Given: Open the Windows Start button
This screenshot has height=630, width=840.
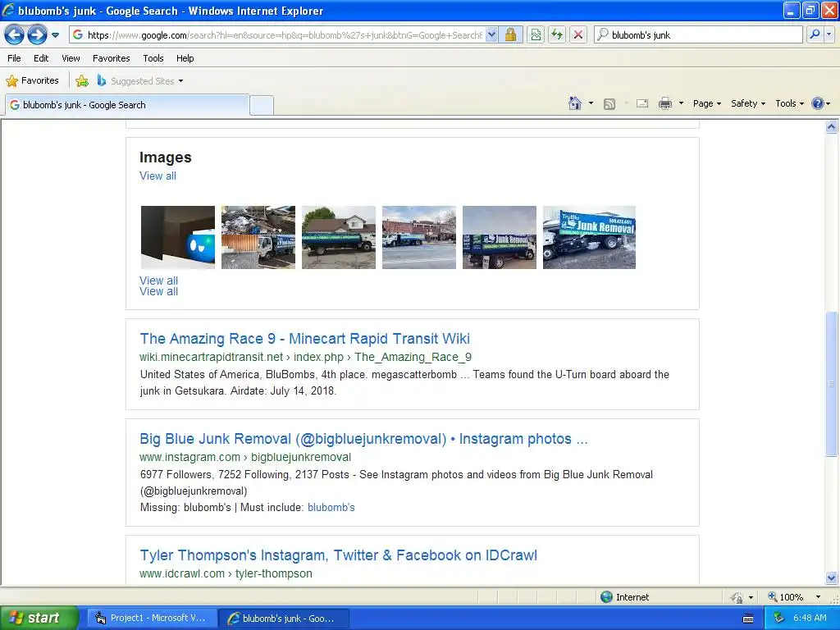Looking at the screenshot, I should pyautogui.click(x=39, y=618).
